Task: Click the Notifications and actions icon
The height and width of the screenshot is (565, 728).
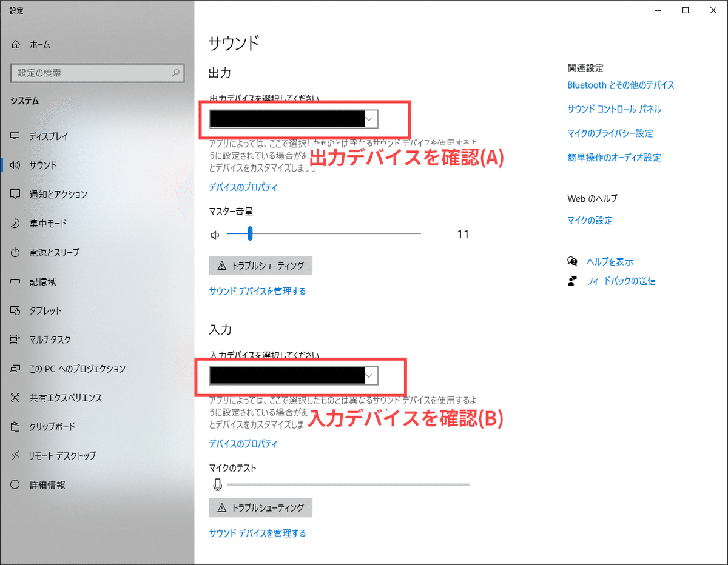Action: 16,194
